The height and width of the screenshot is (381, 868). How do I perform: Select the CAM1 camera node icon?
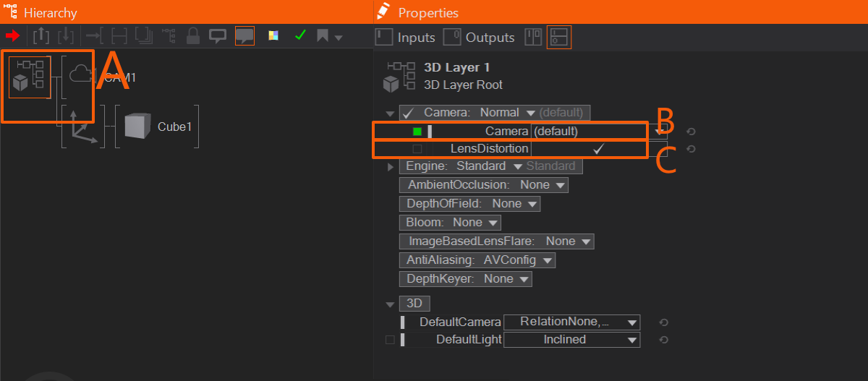pyautogui.click(x=81, y=76)
